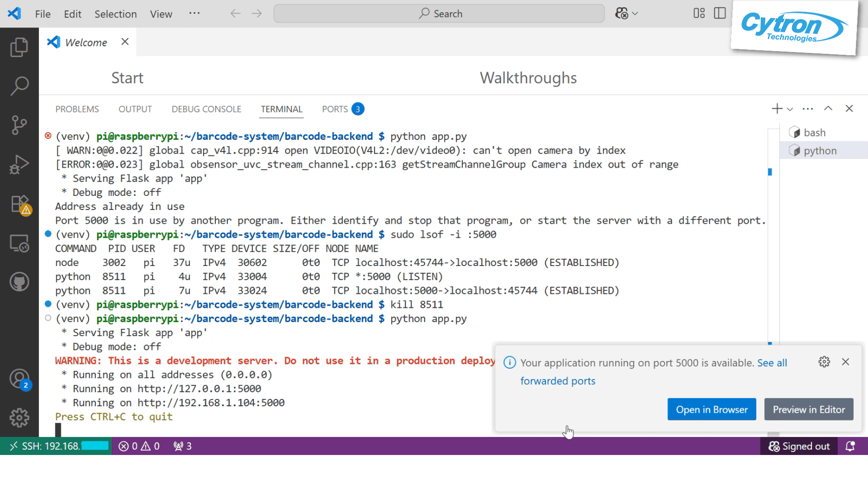Open the Explorer sidebar
The height and width of the screenshot is (488, 868).
pos(19,47)
